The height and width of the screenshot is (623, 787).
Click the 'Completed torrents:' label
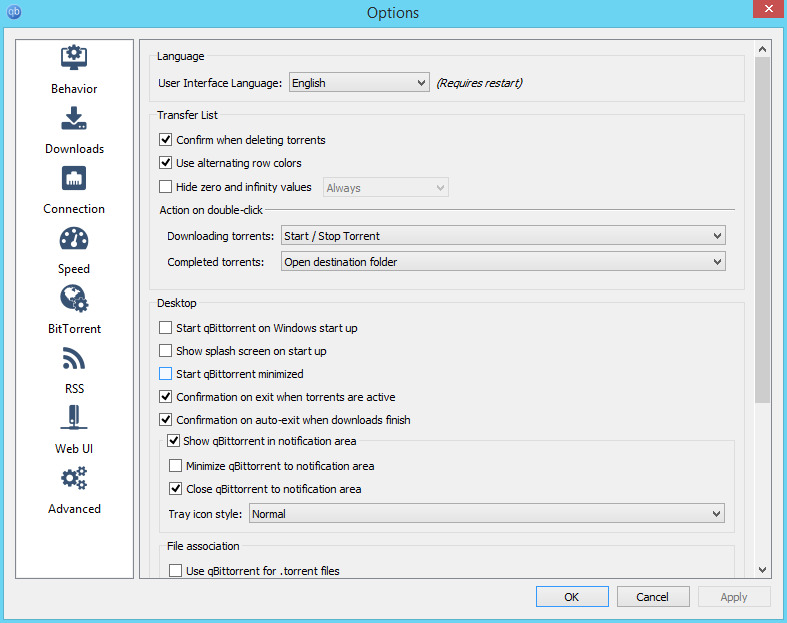tap(215, 262)
